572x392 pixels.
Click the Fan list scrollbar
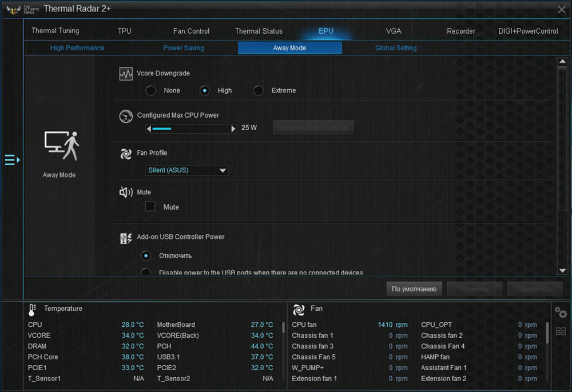[546, 332]
